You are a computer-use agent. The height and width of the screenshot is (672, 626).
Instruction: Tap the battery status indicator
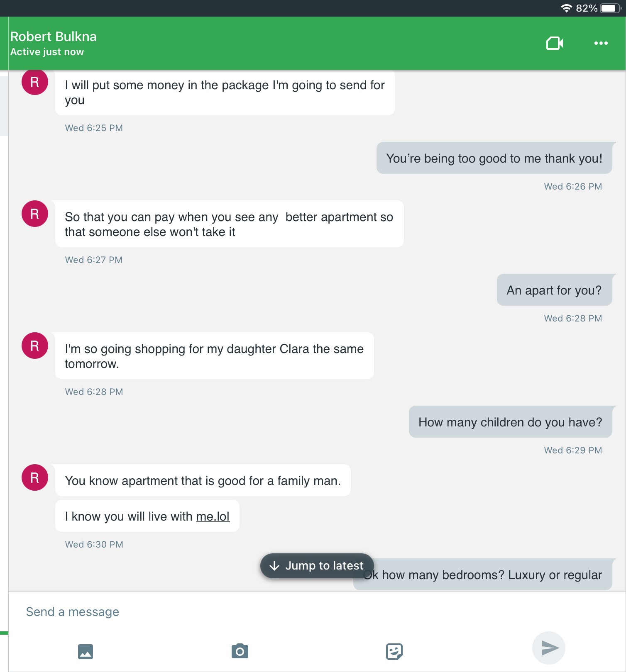(x=610, y=8)
